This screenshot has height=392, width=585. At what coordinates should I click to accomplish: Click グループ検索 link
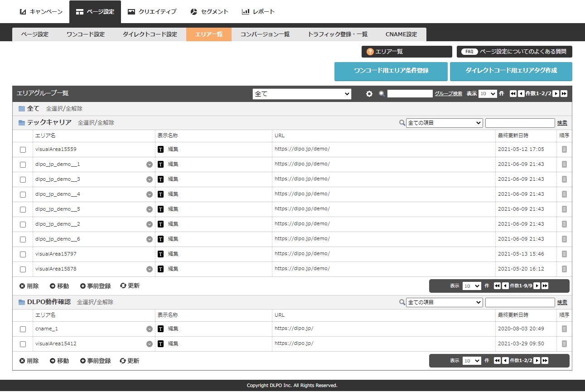[x=449, y=94]
